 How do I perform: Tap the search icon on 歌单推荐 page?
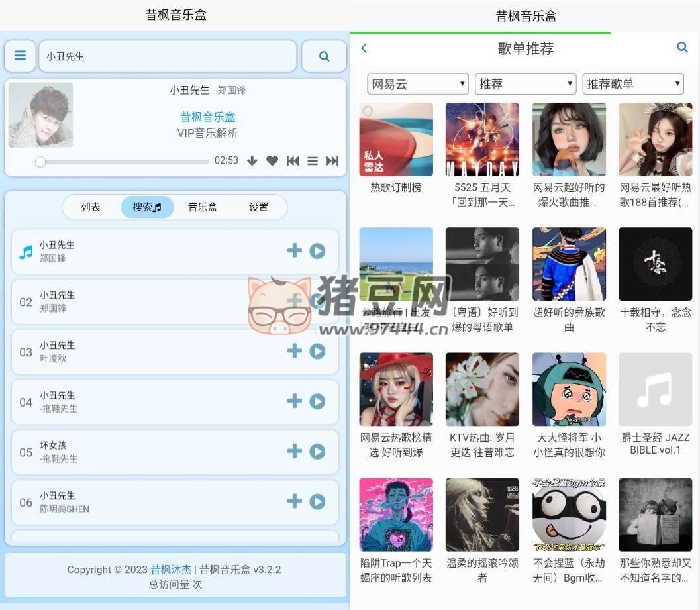click(683, 47)
